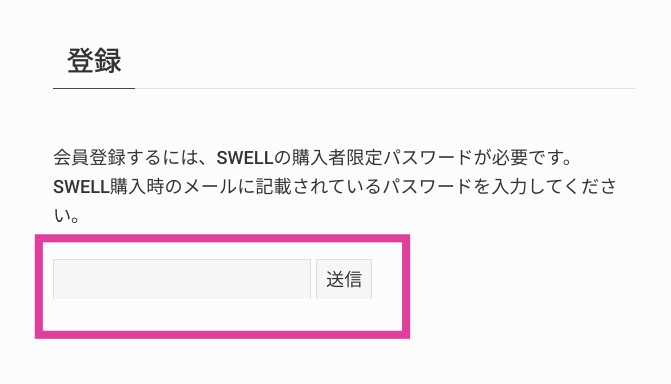Click empty area right of 送信 button
The width and height of the screenshot is (671, 384).
tap(387, 279)
